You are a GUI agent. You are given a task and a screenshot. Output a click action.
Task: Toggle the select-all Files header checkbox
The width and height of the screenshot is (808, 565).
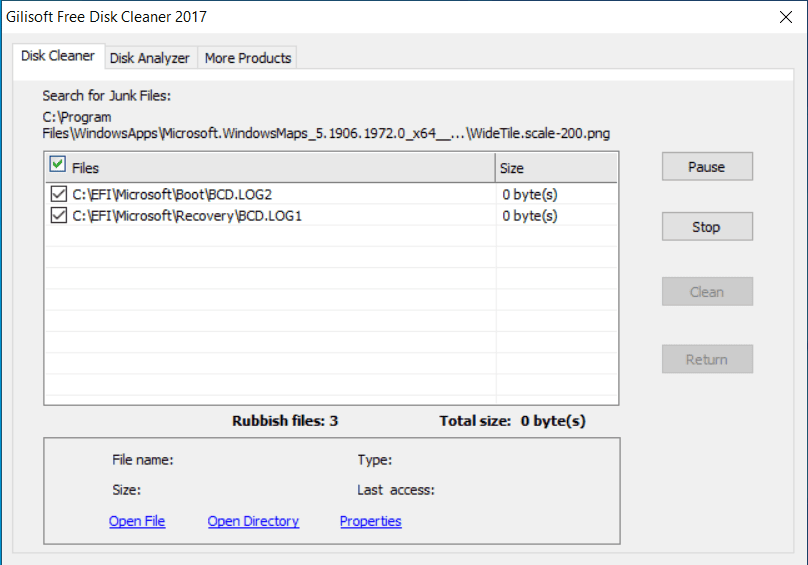pos(58,164)
